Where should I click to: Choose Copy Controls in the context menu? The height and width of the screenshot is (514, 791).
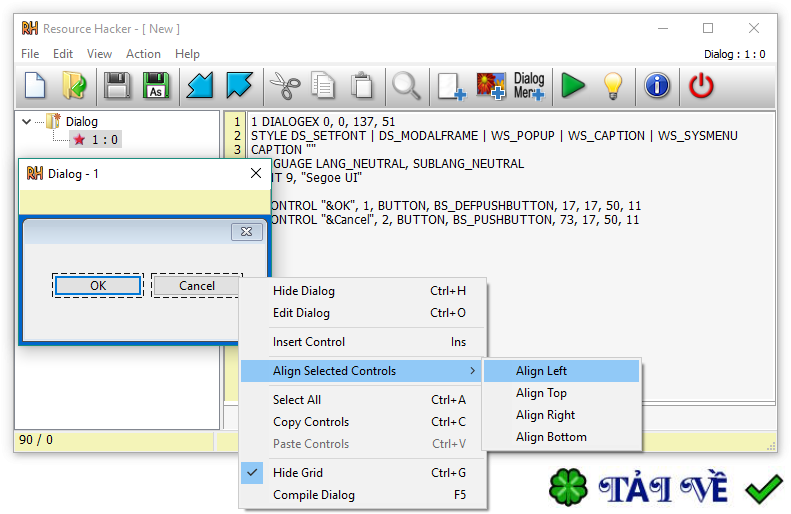[363, 422]
